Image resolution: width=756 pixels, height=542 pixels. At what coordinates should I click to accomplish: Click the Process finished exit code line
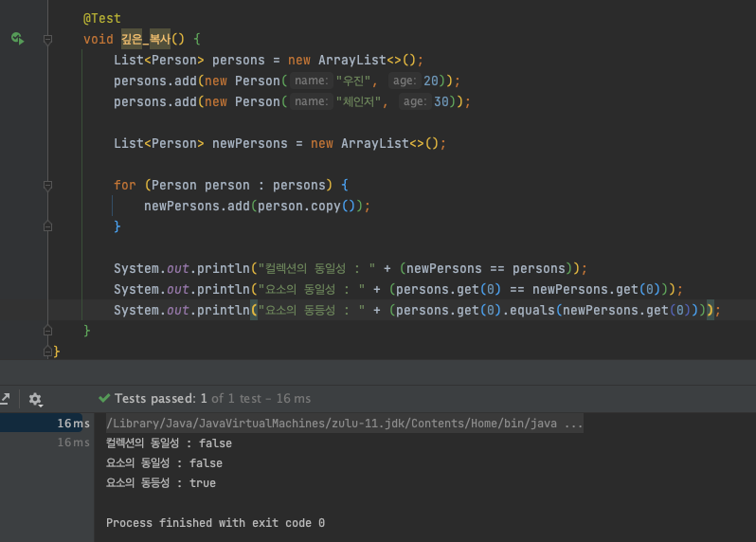[215, 523]
